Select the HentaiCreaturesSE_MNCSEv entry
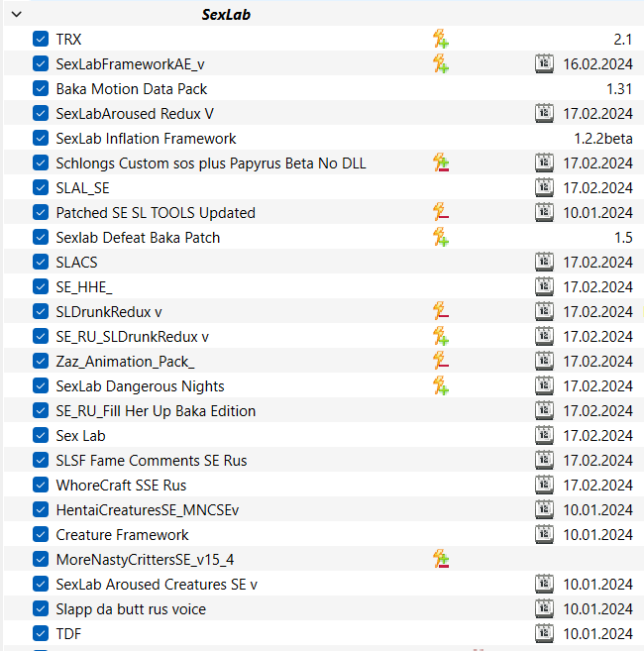This screenshot has height=651, width=644. [148, 510]
